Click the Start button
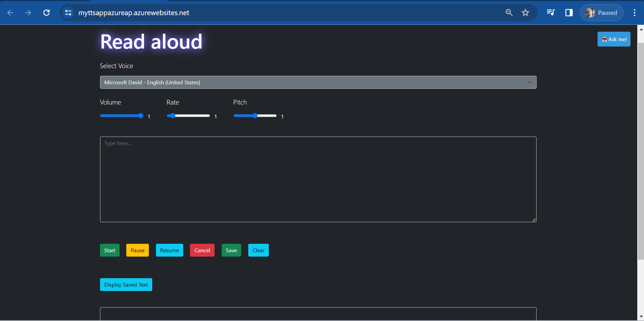The height and width of the screenshot is (321, 644). [x=110, y=250]
